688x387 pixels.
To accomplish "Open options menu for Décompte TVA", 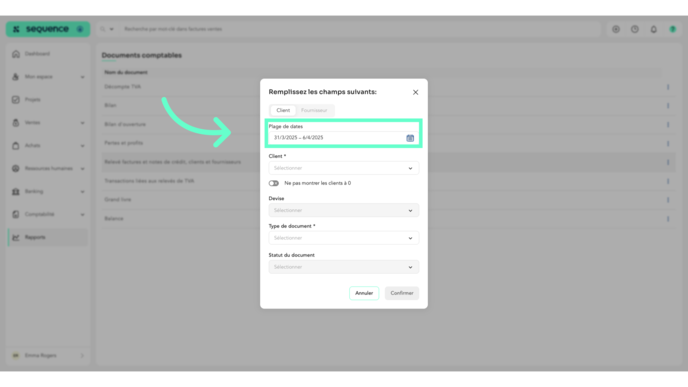I will click(x=668, y=87).
